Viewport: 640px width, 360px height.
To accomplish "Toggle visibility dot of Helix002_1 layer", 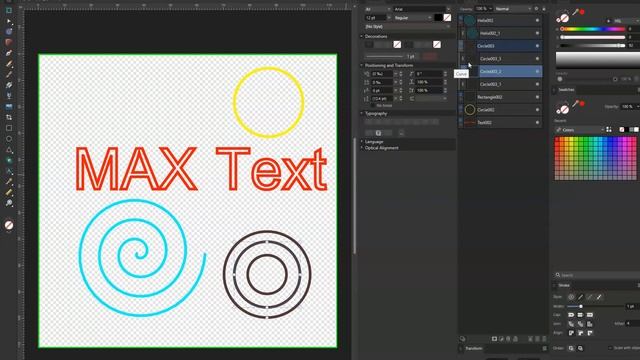I will click(537, 33).
